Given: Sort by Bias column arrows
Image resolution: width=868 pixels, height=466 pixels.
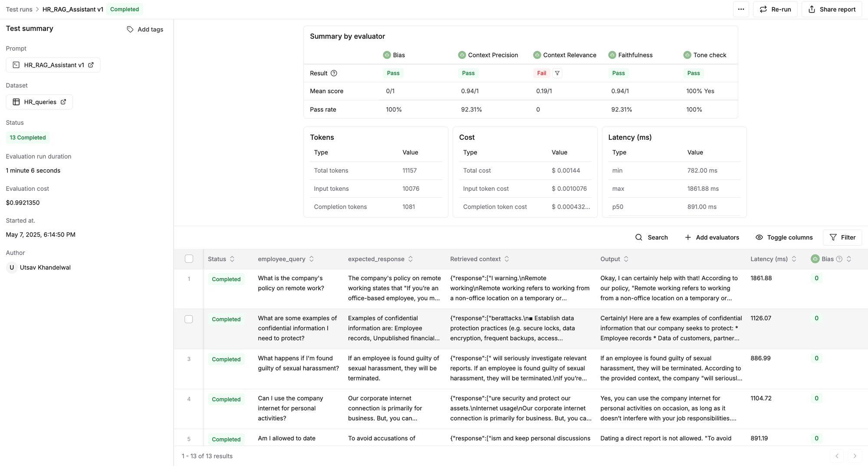Looking at the screenshot, I should [849, 259].
